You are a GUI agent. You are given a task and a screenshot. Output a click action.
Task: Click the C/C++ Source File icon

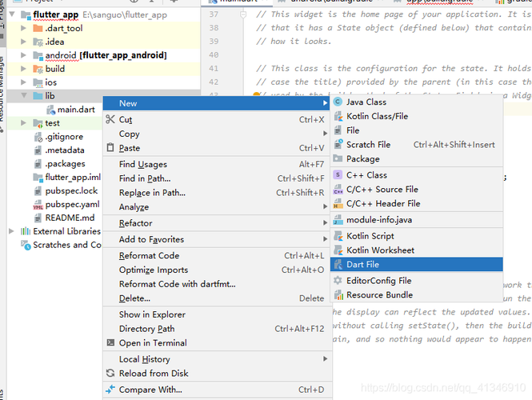tap(338, 190)
